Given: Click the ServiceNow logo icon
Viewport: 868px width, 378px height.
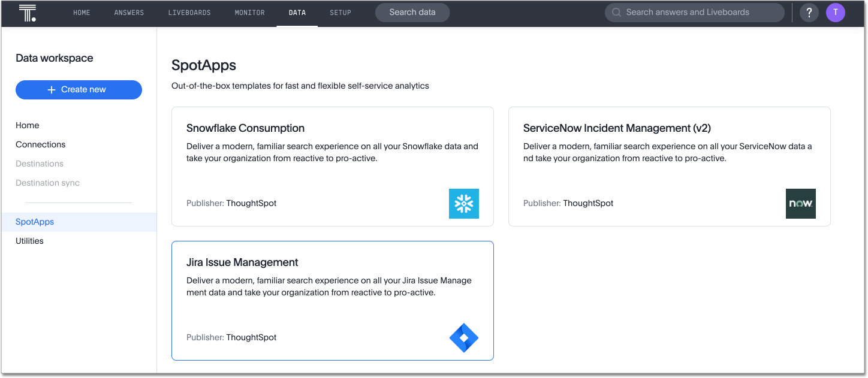Looking at the screenshot, I should coord(800,204).
